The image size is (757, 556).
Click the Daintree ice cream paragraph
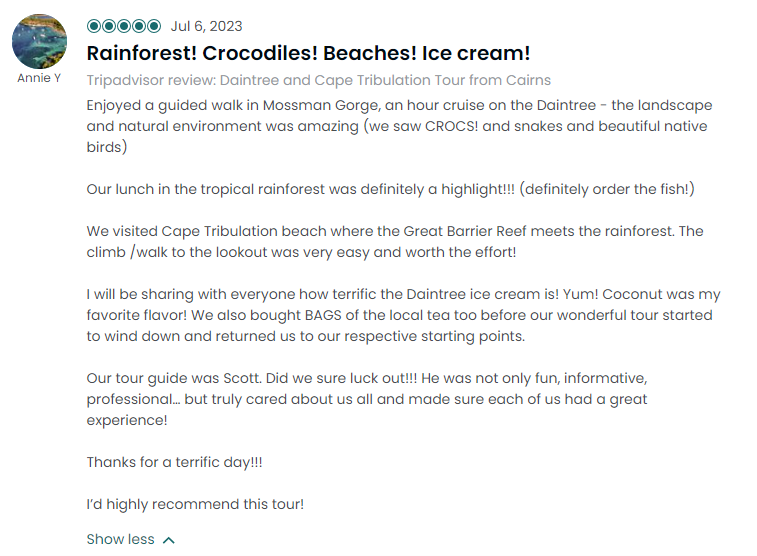pos(403,315)
